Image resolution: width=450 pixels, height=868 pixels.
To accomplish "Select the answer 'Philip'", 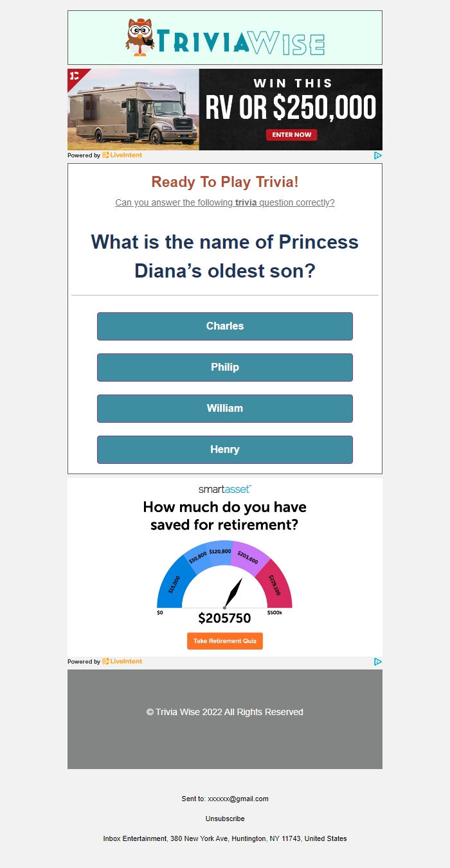I will pos(224,368).
